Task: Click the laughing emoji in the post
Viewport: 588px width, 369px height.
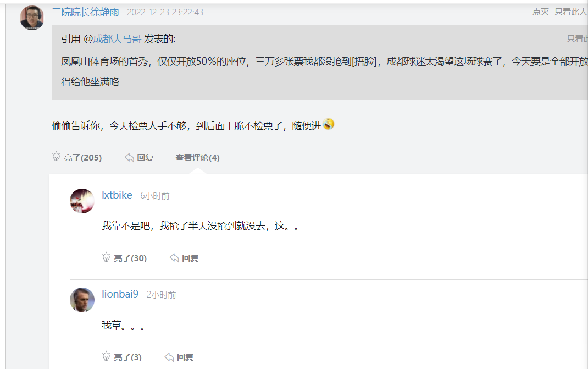Action: click(x=329, y=124)
